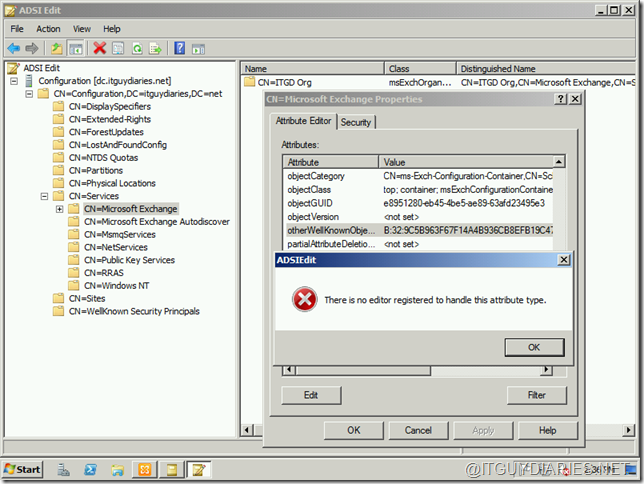Select CN=Microsoft Exchange Autodiscover node

click(x=156, y=222)
